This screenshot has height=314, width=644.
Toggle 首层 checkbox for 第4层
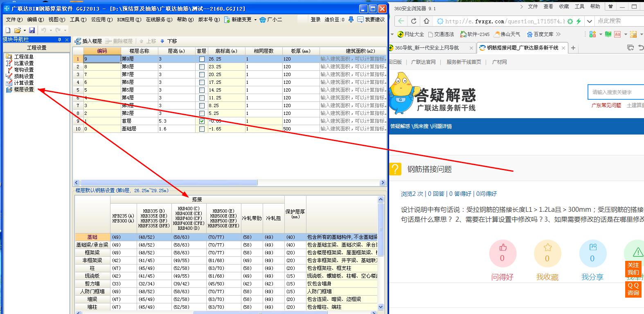tap(202, 98)
